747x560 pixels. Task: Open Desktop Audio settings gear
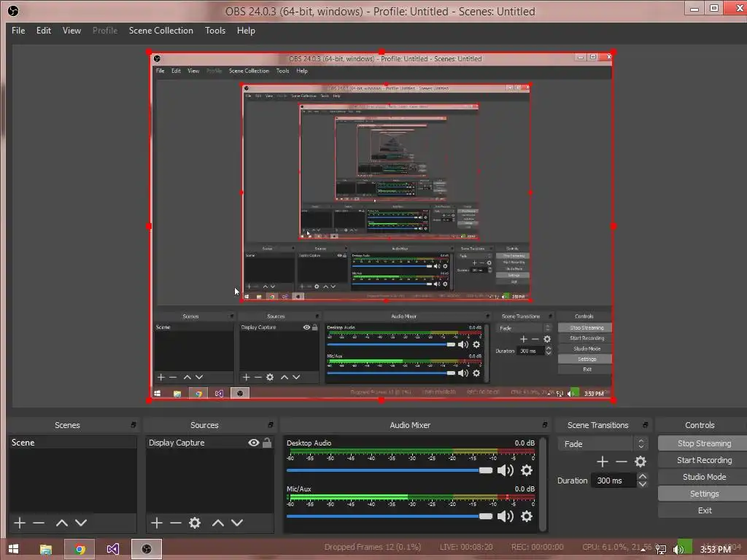527,470
